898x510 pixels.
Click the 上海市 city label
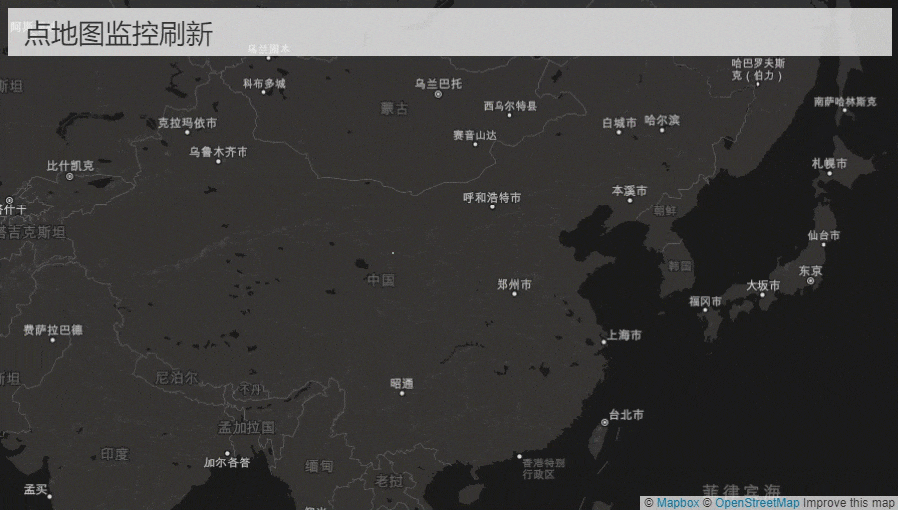coord(624,335)
